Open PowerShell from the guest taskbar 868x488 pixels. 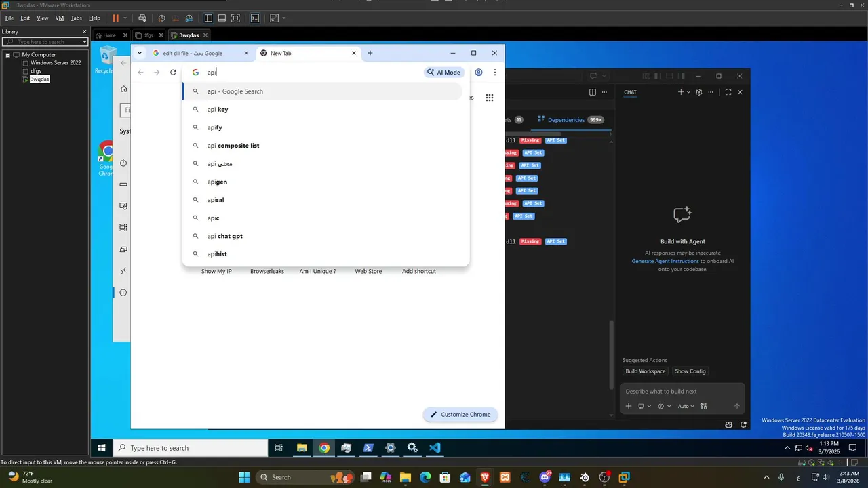368,448
